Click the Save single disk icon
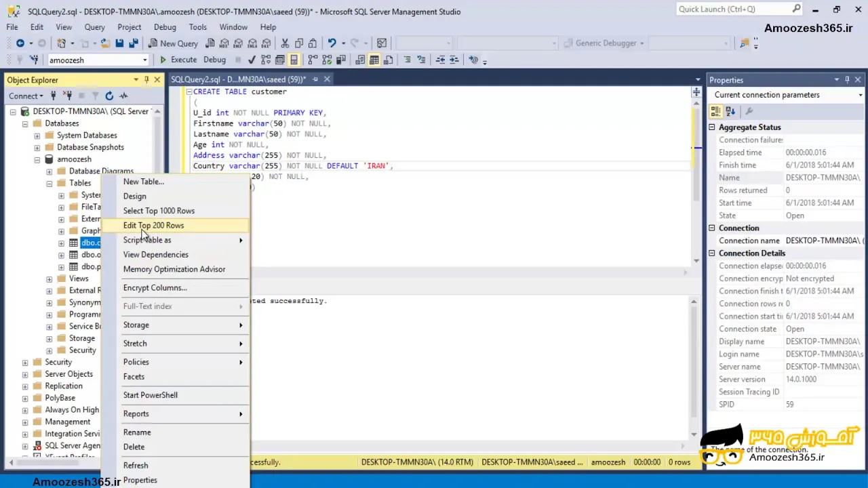Image resolution: width=868 pixels, height=488 pixels. [x=119, y=43]
